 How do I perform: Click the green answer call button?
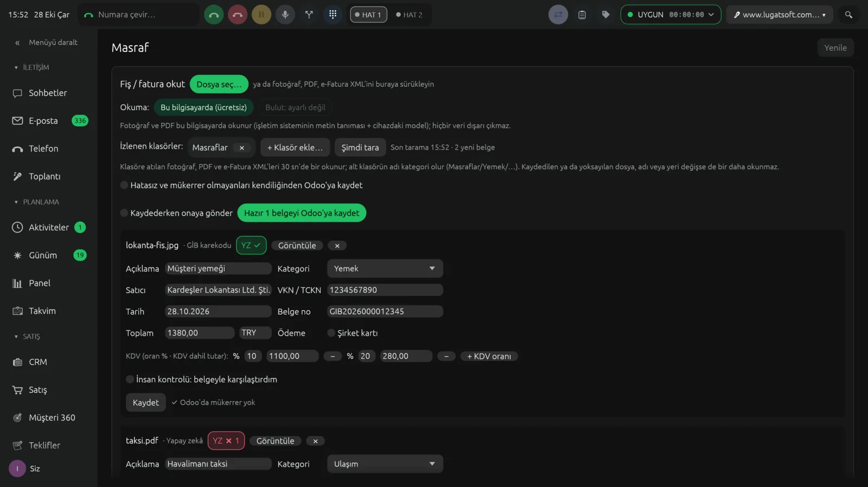(x=214, y=15)
